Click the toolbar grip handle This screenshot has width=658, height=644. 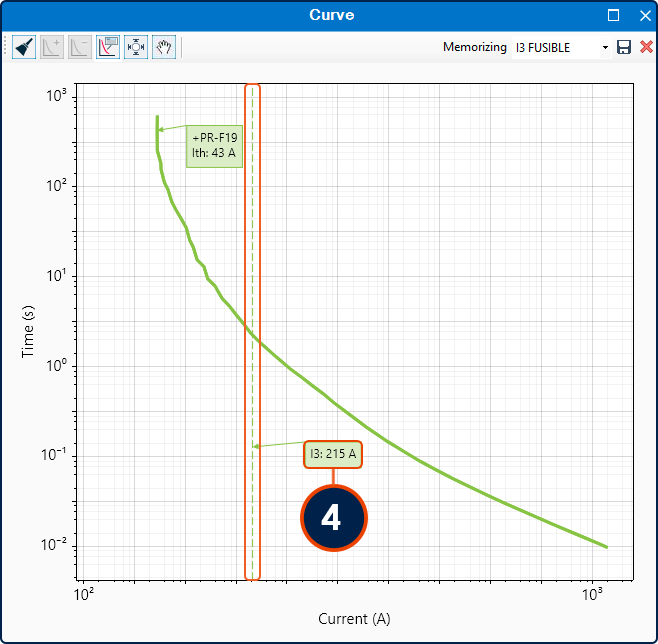[5, 47]
